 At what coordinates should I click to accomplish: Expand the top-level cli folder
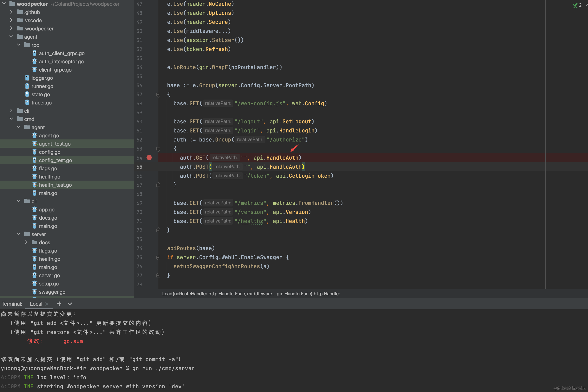[11, 110]
